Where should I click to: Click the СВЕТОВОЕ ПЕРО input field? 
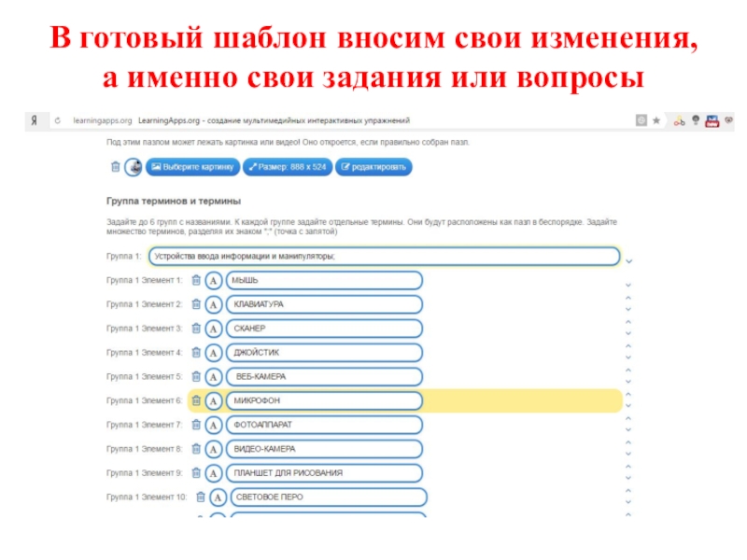(329, 497)
